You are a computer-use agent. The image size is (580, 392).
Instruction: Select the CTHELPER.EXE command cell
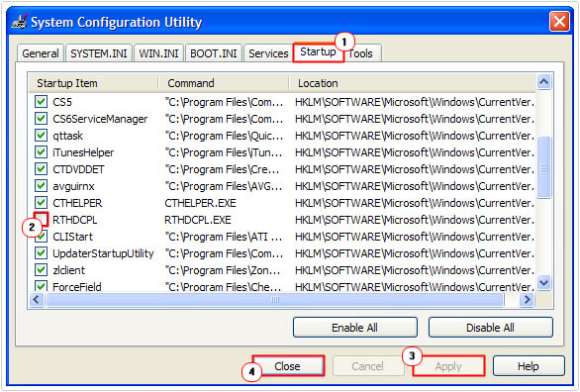pyautogui.click(x=201, y=203)
